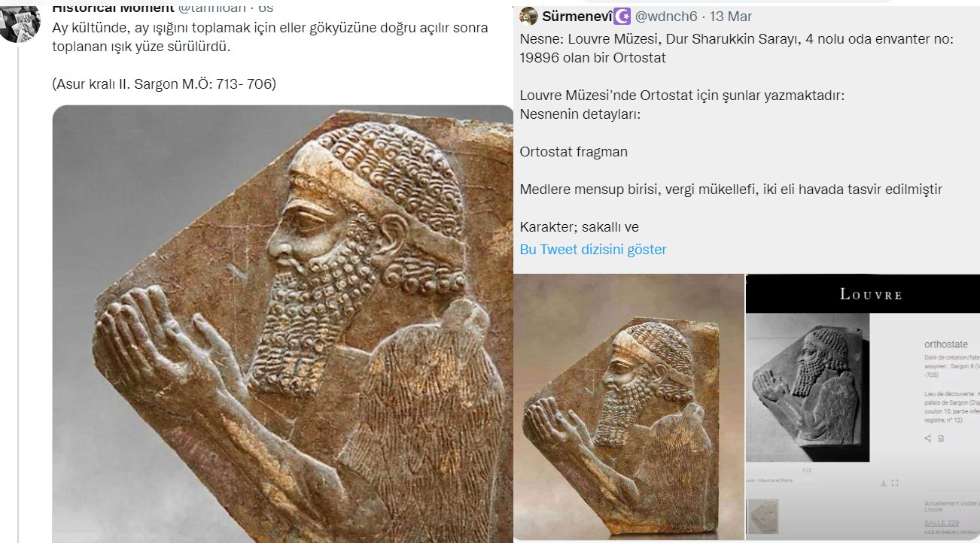Click 'Bu Tweet dizisini göster' link
Screen dimensions: 980x543
click(x=593, y=250)
